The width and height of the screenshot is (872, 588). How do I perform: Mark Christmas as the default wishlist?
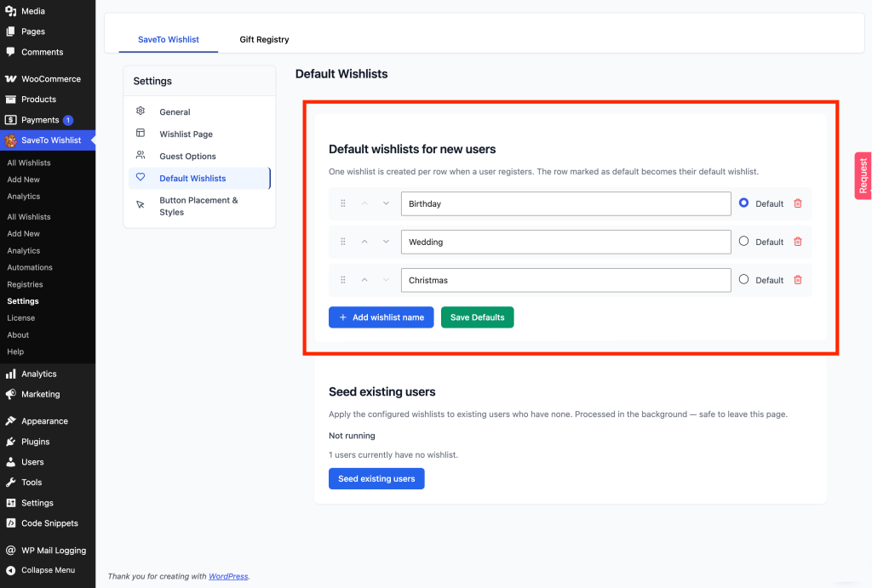pyautogui.click(x=743, y=280)
